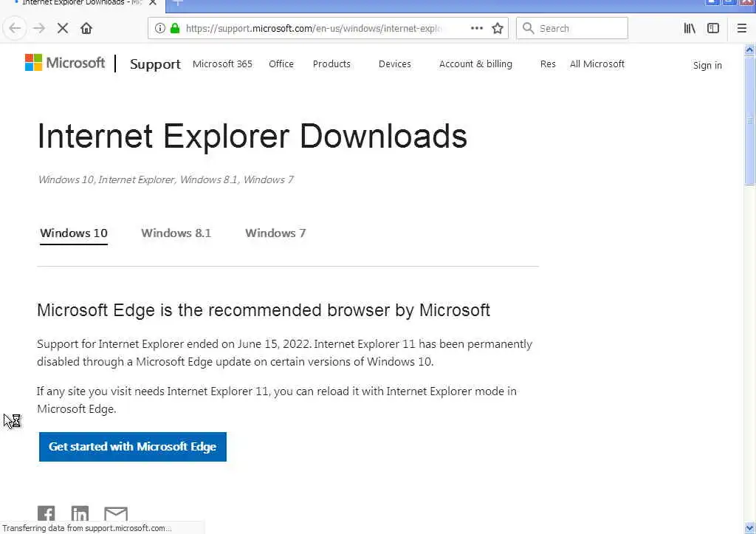Click the scrollbar up arrow

click(749, 49)
